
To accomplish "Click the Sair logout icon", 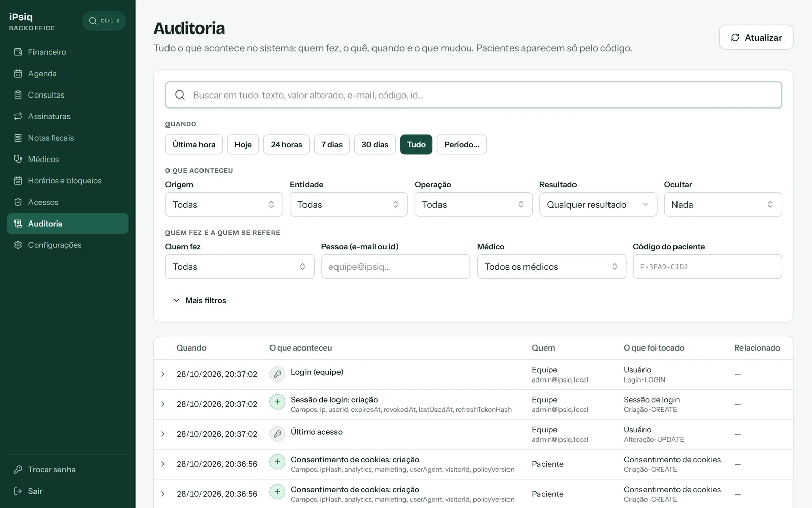I will tap(18, 491).
